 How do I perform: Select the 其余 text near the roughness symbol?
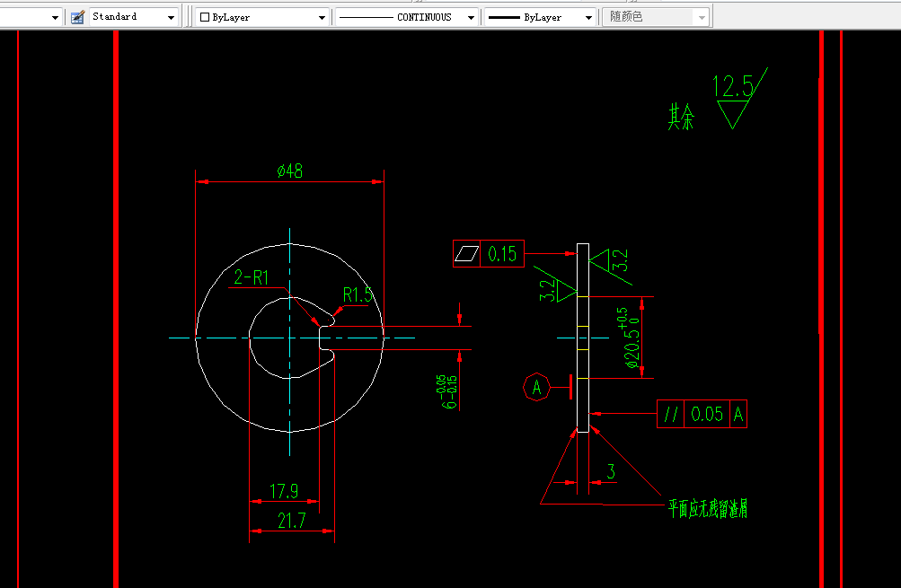coord(681,117)
